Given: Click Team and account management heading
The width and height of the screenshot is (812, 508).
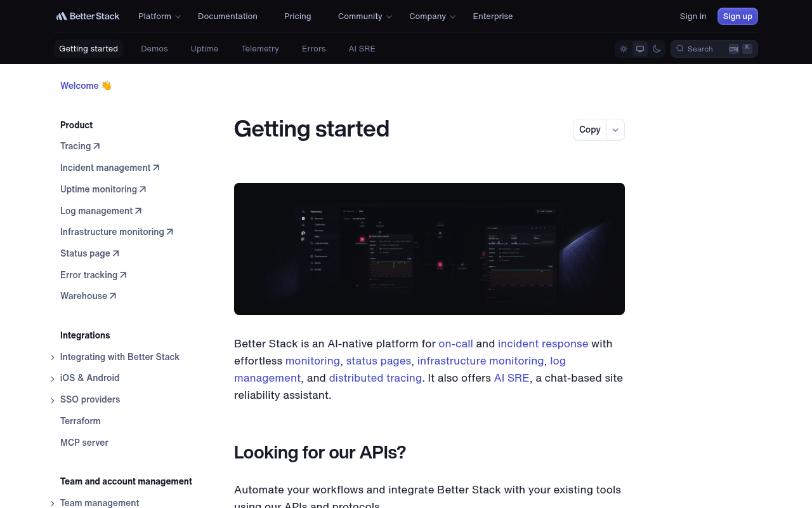Looking at the screenshot, I should click(126, 481).
